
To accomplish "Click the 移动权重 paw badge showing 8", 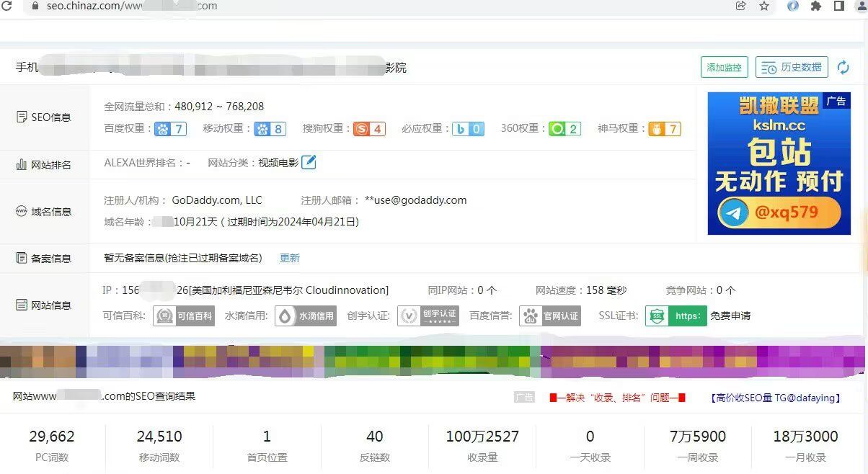I will click(x=270, y=129).
